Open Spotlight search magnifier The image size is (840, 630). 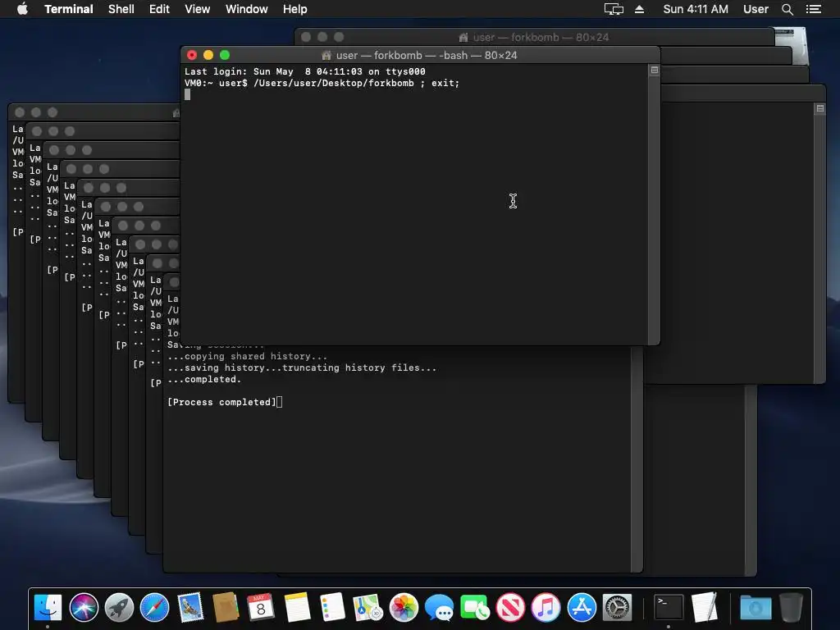[x=787, y=9]
